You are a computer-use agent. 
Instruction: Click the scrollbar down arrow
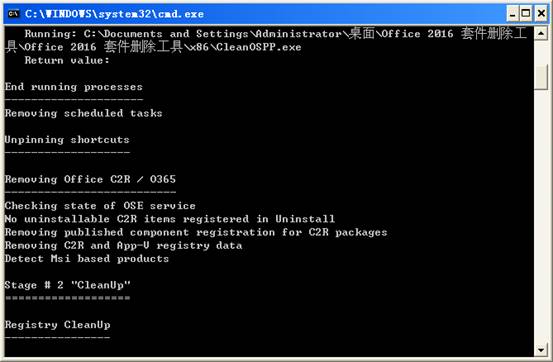click(541, 350)
